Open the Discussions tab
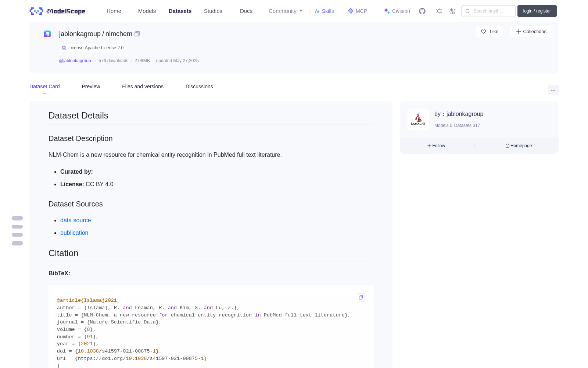 pos(199,86)
